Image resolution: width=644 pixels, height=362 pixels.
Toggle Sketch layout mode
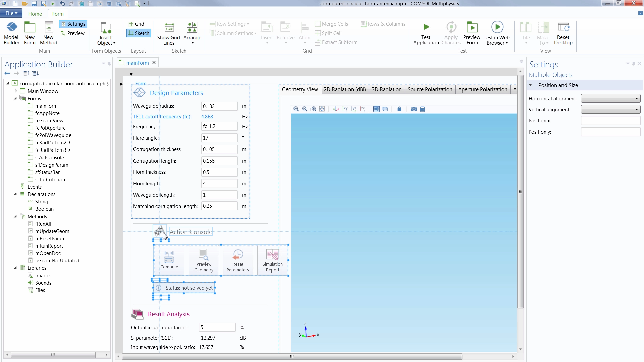139,33
